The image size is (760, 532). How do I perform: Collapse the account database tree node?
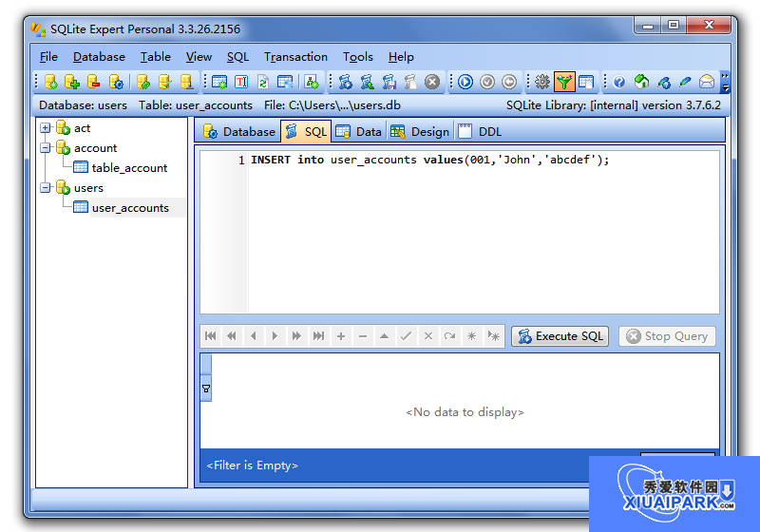click(45, 148)
